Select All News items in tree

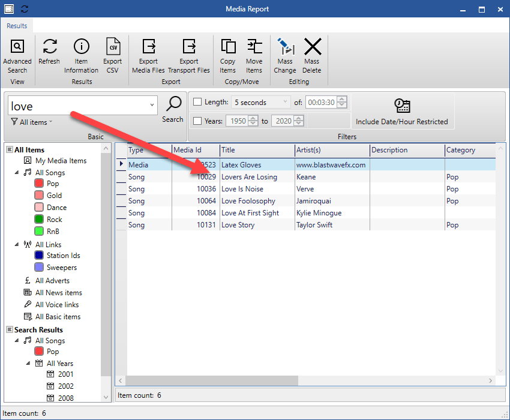click(59, 293)
